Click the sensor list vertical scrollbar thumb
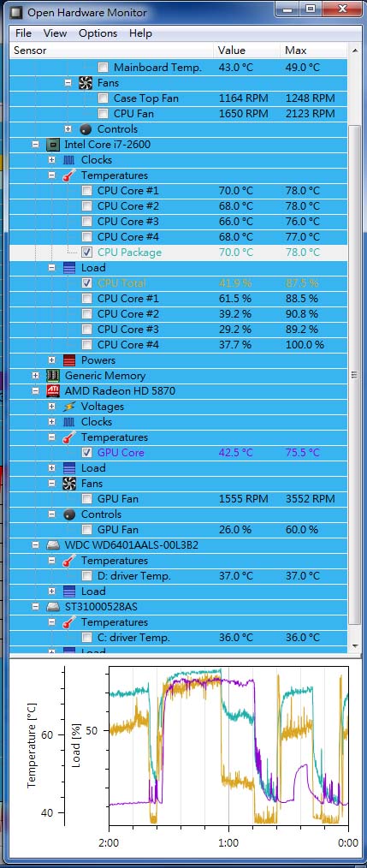 tap(355, 375)
